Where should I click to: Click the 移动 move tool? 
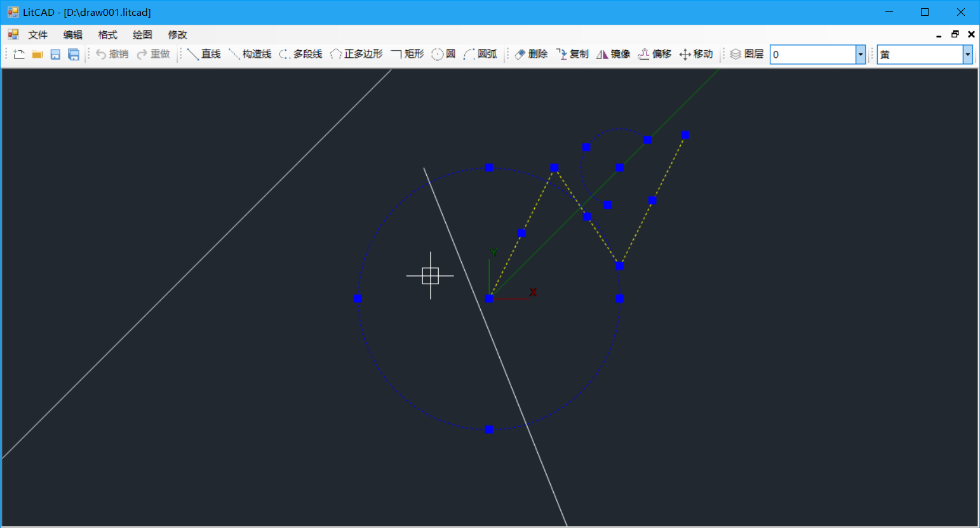[696, 55]
